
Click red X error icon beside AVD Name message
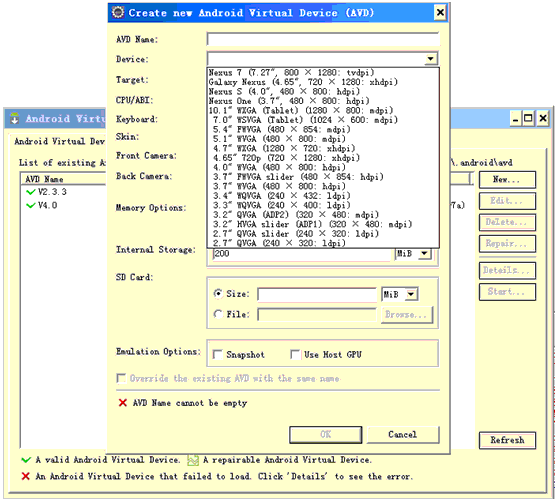123,403
